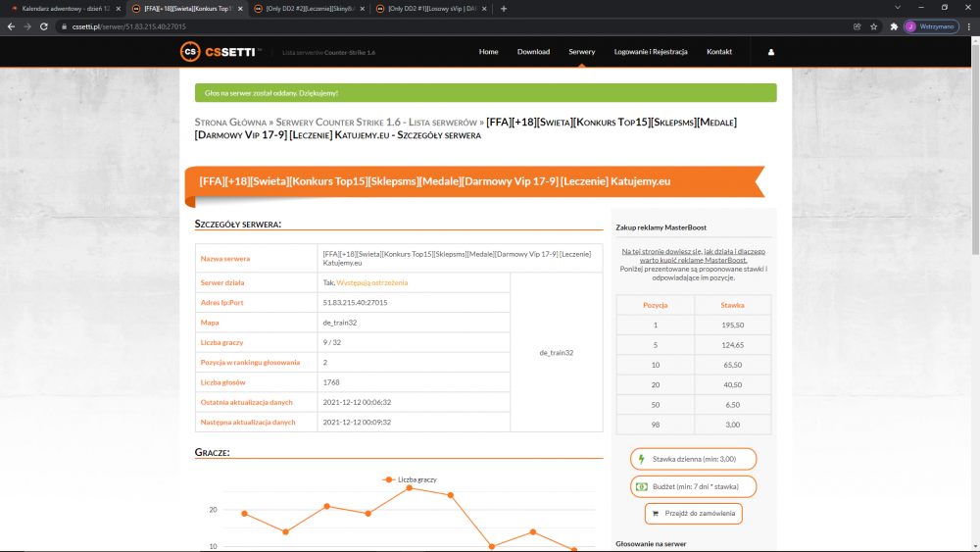
Task: Click the Budżet input field
Action: [693, 486]
